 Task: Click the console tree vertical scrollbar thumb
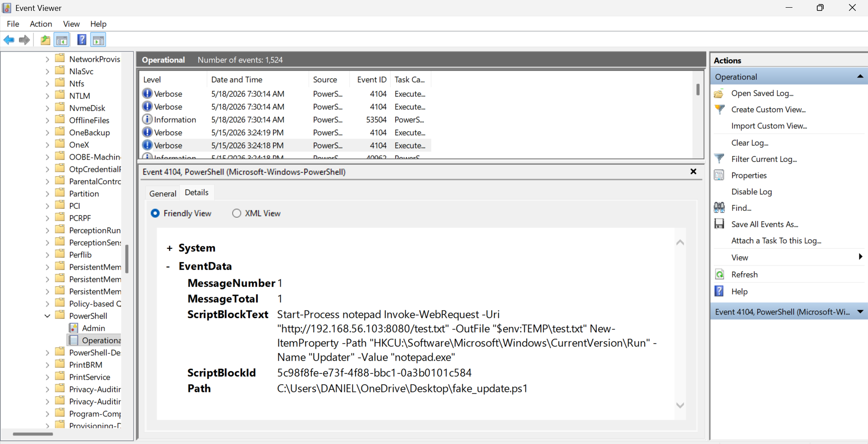coord(127,259)
